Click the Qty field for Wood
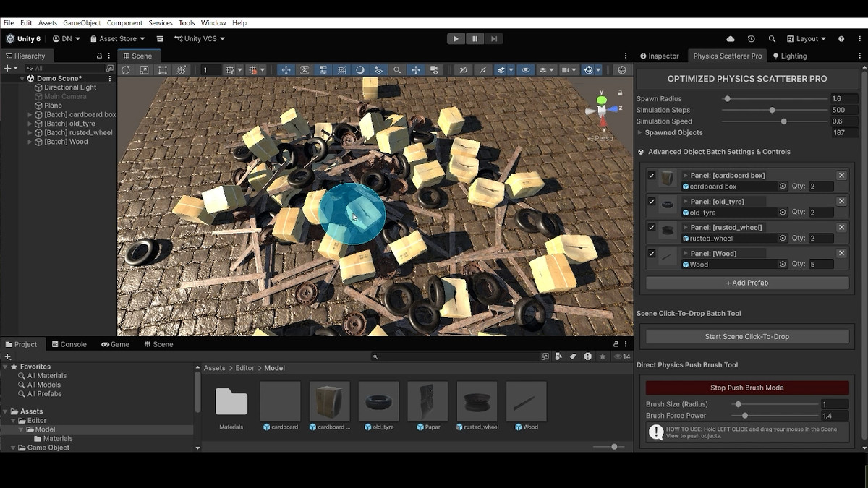The image size is (868, 488). point(821,265)
